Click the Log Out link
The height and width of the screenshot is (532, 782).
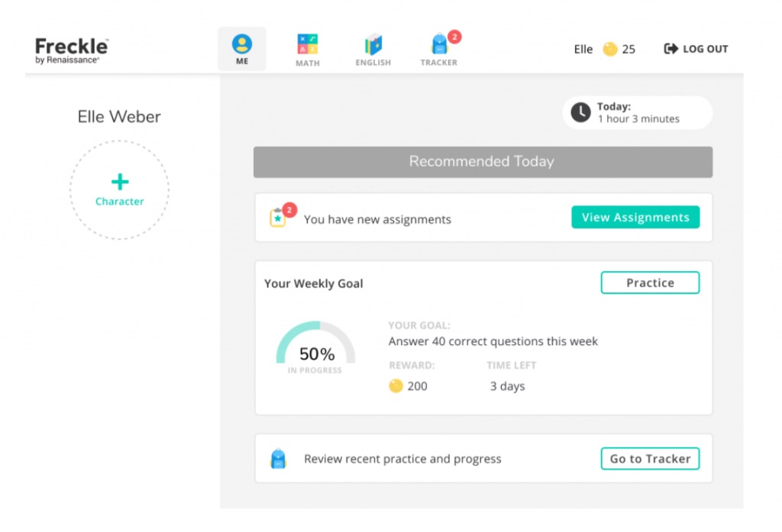click(x=696, y=50)
